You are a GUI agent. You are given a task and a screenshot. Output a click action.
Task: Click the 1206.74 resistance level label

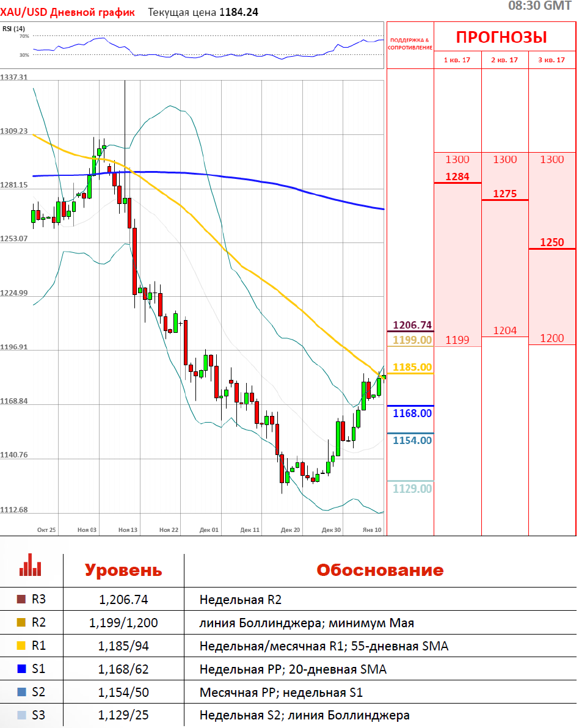412,325
